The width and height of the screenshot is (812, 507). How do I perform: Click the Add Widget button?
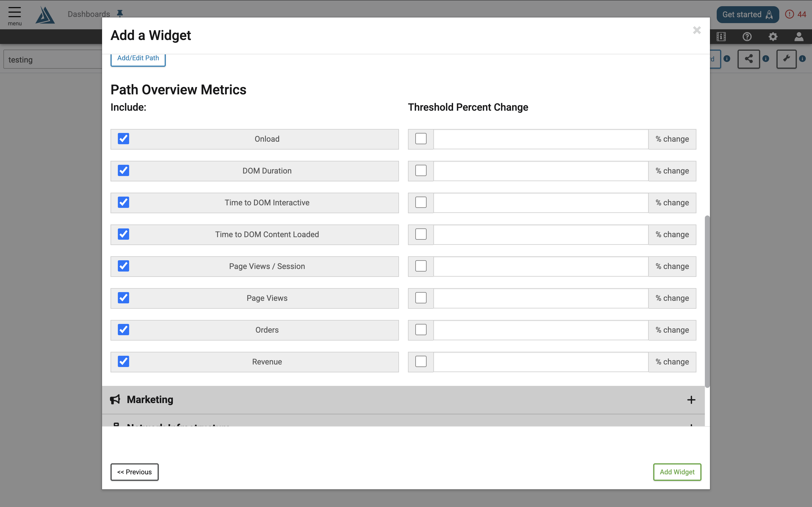pyautogui.click(x=677, y=472)
